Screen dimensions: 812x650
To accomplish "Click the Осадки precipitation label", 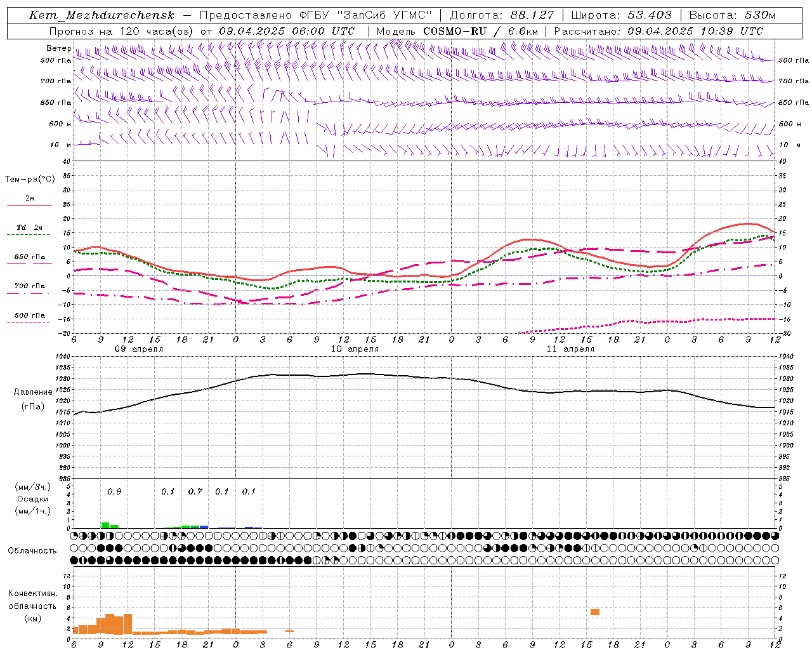I will 32,499.
